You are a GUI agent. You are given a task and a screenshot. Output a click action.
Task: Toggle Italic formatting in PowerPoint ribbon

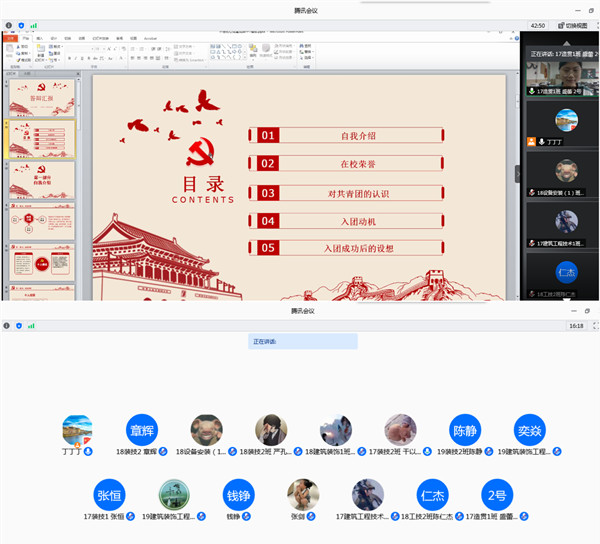point(76,59)
